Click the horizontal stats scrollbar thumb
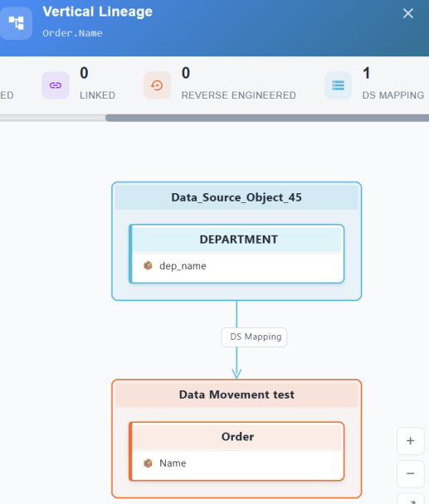The height and width of the screenshot is (504, 429). click(x=267, y=118)
